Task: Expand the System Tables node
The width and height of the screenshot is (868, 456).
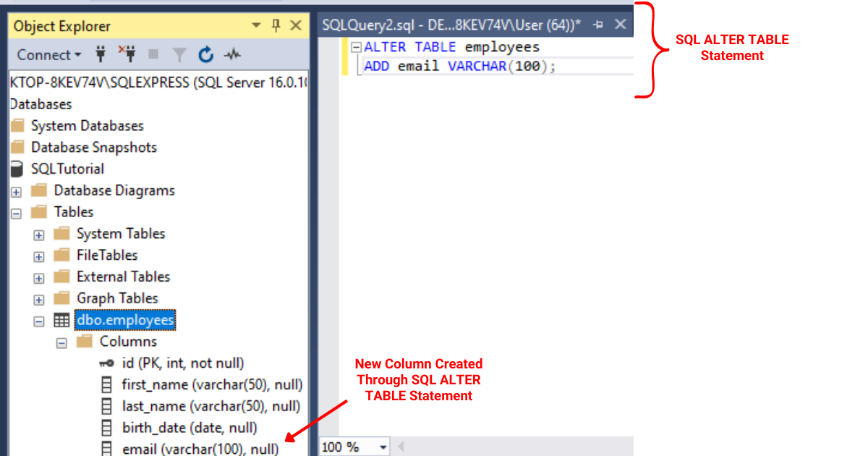Action: point(39,235)
